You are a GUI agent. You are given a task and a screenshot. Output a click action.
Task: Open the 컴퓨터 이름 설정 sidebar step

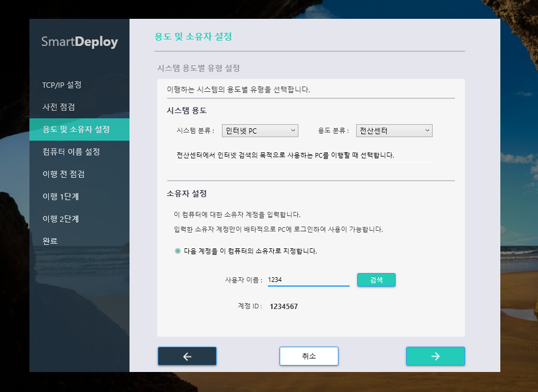(79, 152)
